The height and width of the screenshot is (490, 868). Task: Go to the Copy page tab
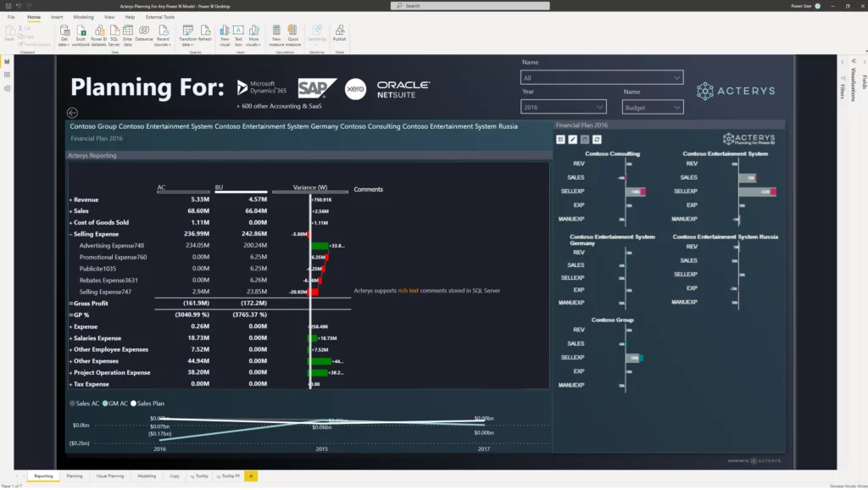coord(175,476)
